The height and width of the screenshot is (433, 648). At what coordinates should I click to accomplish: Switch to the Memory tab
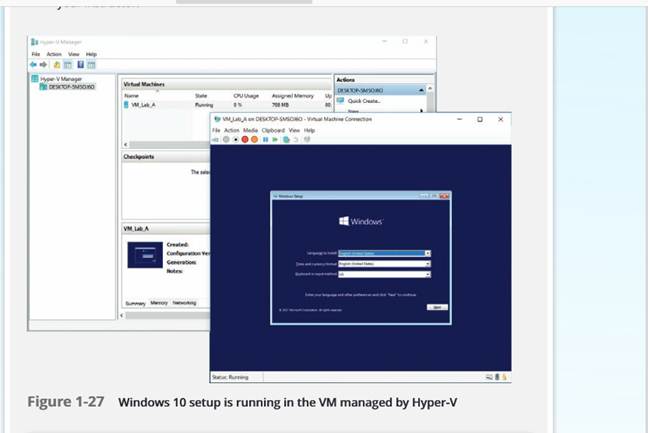[x=159, y=302]
